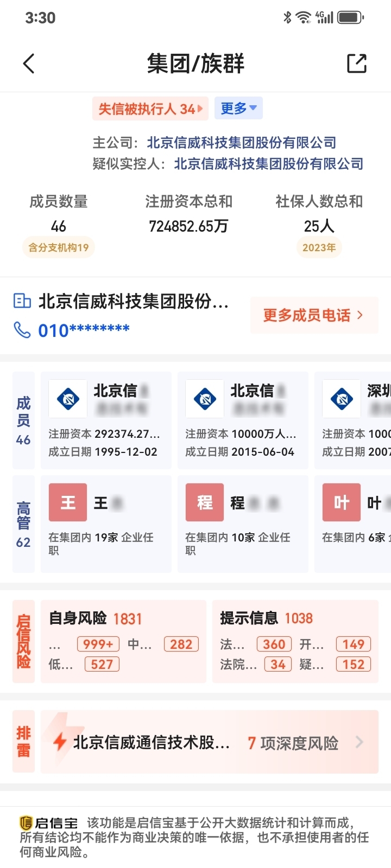Open executive card with 19家 企业任职
Screen dimensions: 391x868
[106, 524]
